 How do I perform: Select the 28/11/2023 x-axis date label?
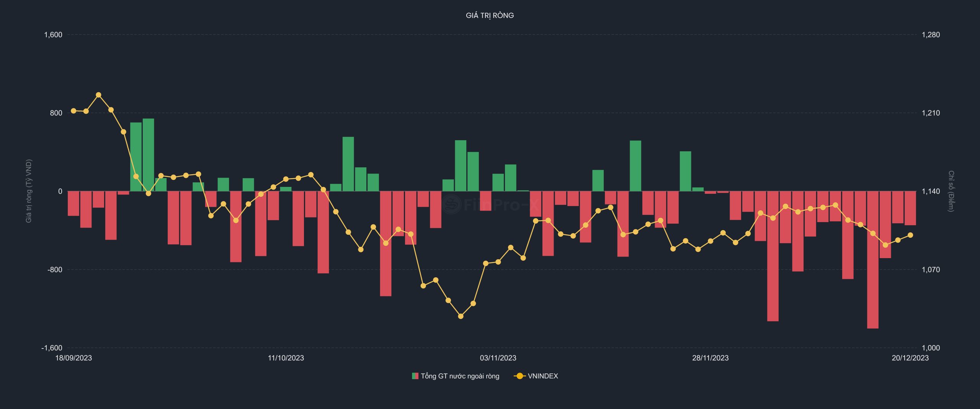click(710, 358)
